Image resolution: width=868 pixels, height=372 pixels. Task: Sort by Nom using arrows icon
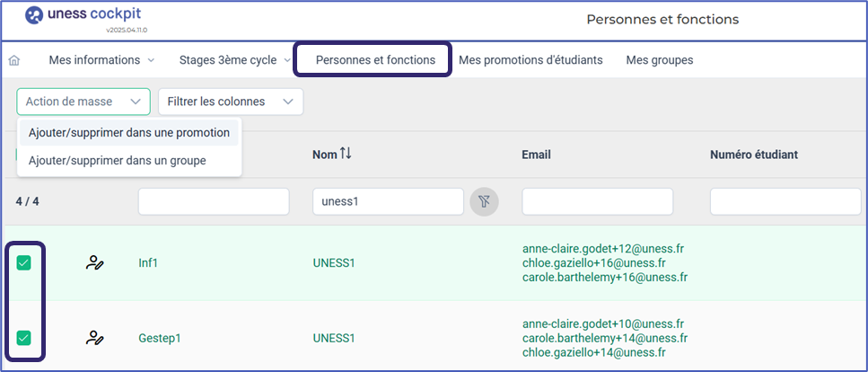(346, 155)
